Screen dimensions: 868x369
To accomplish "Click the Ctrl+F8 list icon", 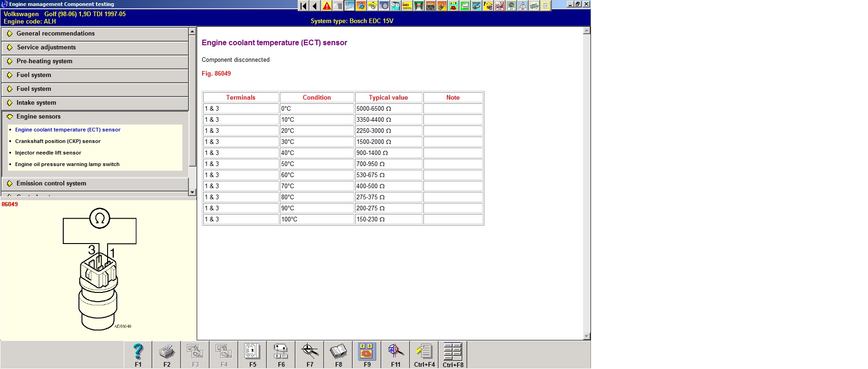I will 453,353.
